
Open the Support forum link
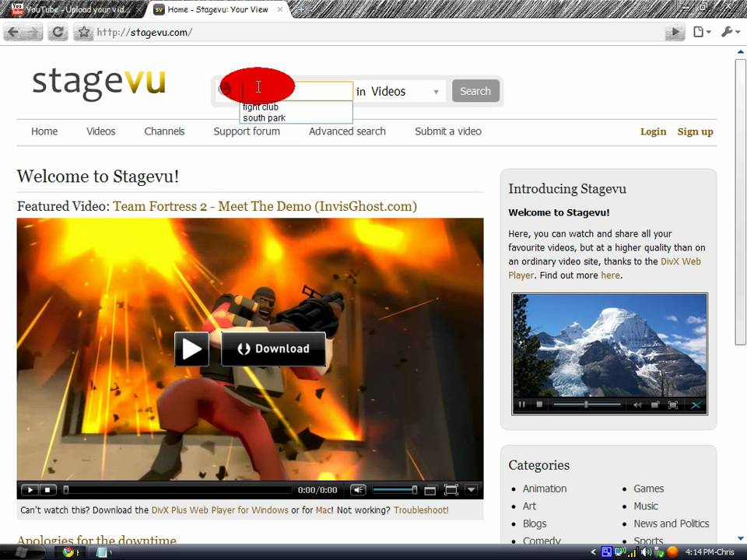[247, 131]
